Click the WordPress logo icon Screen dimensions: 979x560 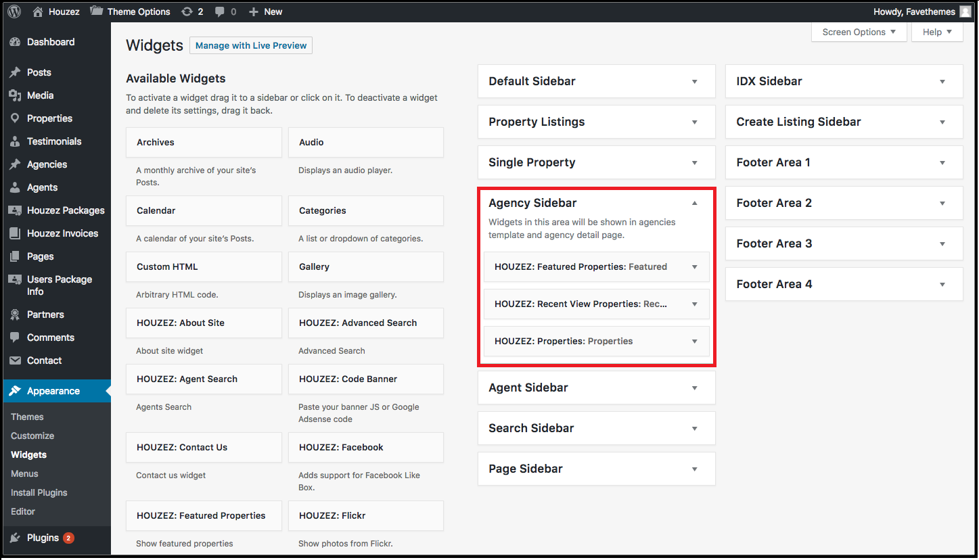tap(14, 11)
